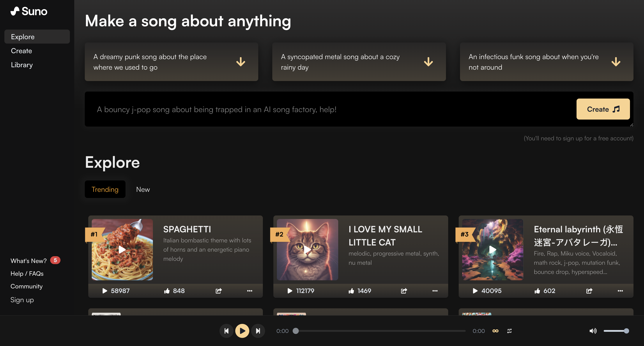Image resolution: width=644 pixels, height=346 pixels.
Task: Use the dreamy punk song prompt arrow
Action: click(x=241, y=62)
